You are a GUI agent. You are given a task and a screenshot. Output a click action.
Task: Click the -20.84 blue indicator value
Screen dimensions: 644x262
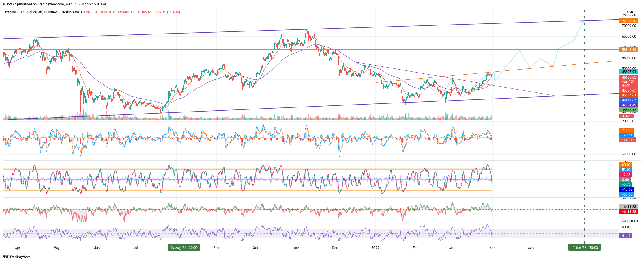[627, 135]
